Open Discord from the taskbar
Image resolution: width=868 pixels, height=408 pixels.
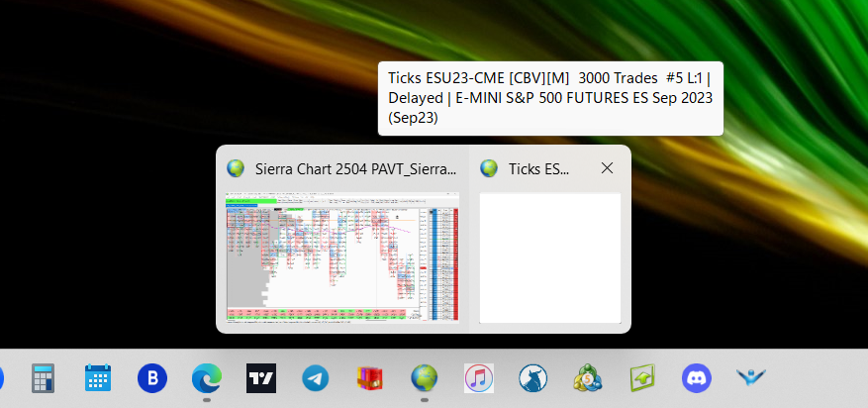(697, 378)
